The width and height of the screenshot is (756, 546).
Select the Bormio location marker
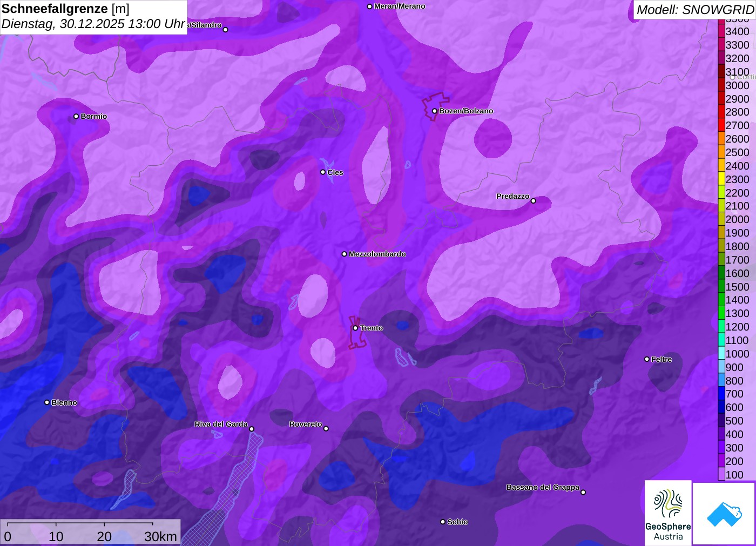76,116
